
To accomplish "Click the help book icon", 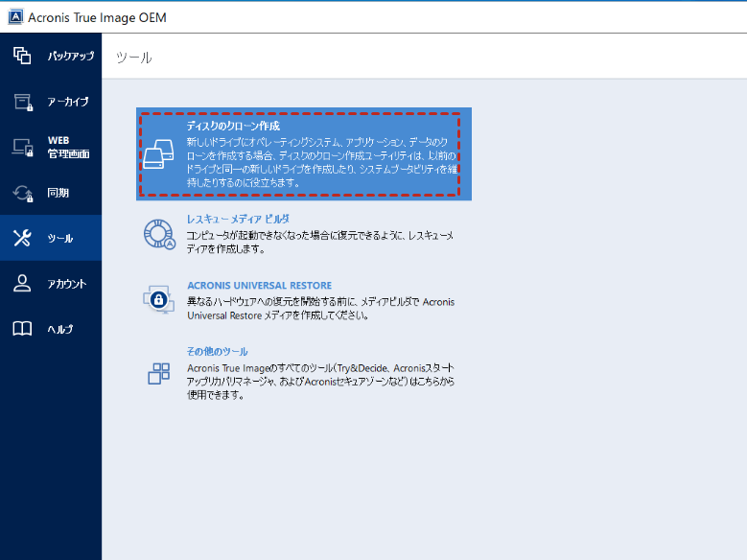I will (22, 329).
